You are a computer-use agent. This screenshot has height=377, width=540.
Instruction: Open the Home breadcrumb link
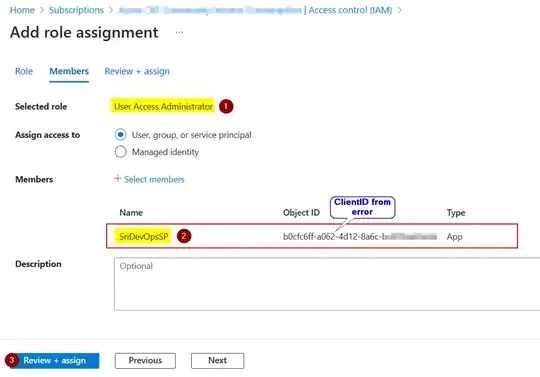coord(22,10)
